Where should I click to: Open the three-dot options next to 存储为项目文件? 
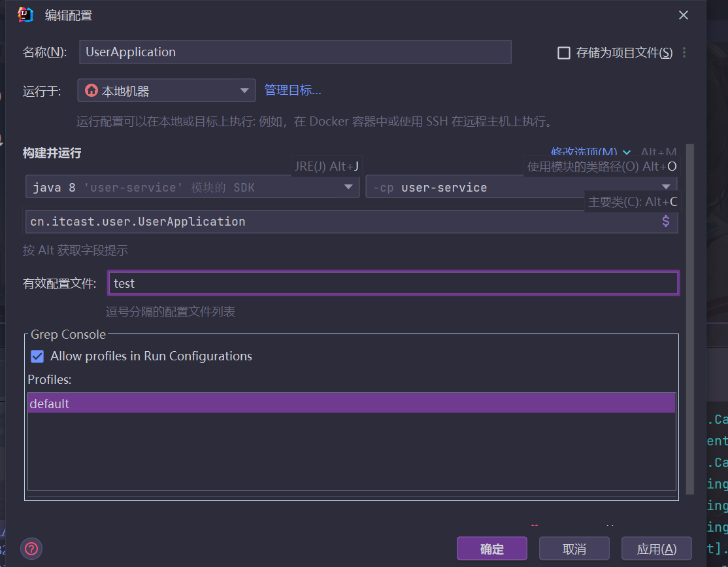(684, 52)
